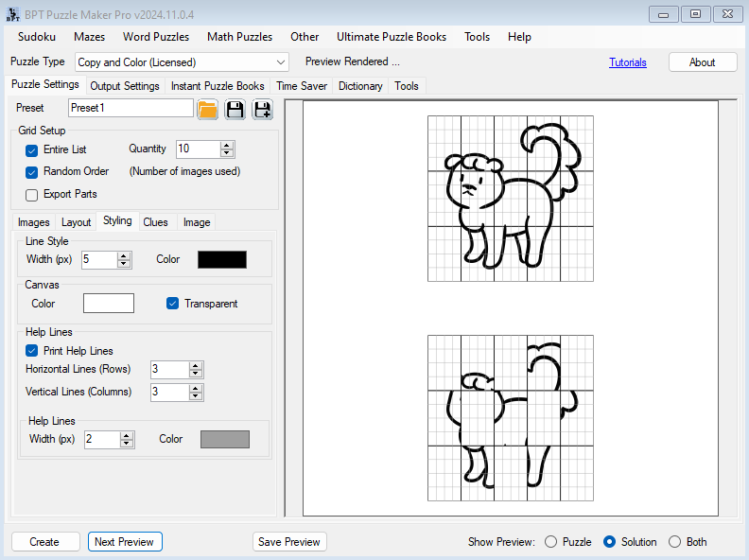749x560 pixels.
Task: Switch to Dictionary tab
Action: [360, 86]
